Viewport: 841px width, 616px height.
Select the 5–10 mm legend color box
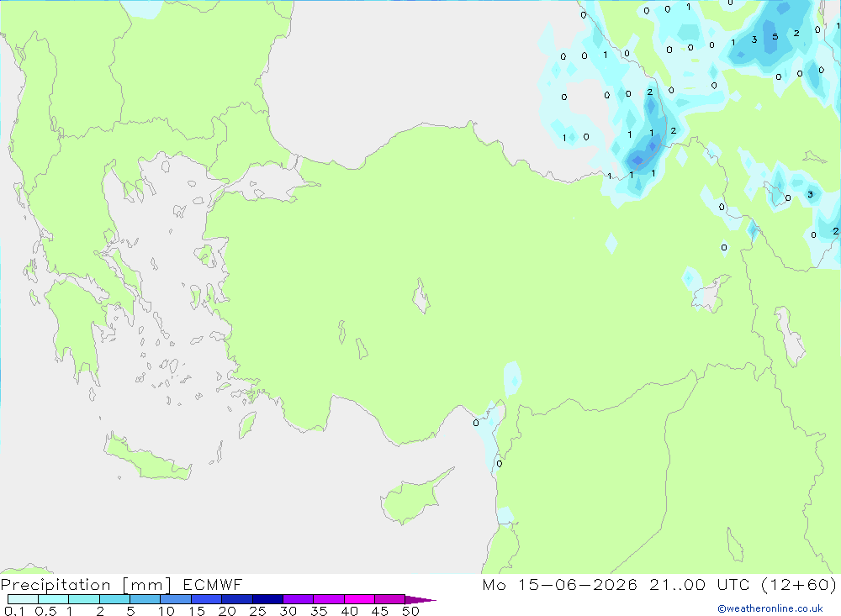[145, 599]
